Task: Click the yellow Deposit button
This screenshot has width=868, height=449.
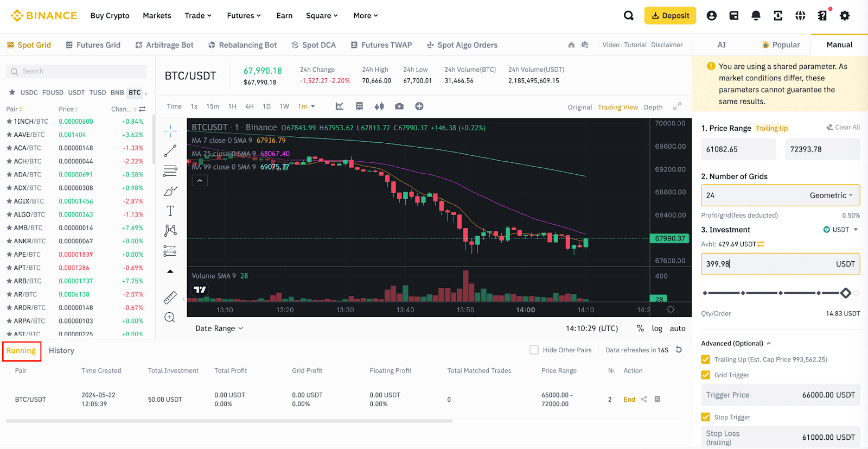Action: [x=670, y=16]
